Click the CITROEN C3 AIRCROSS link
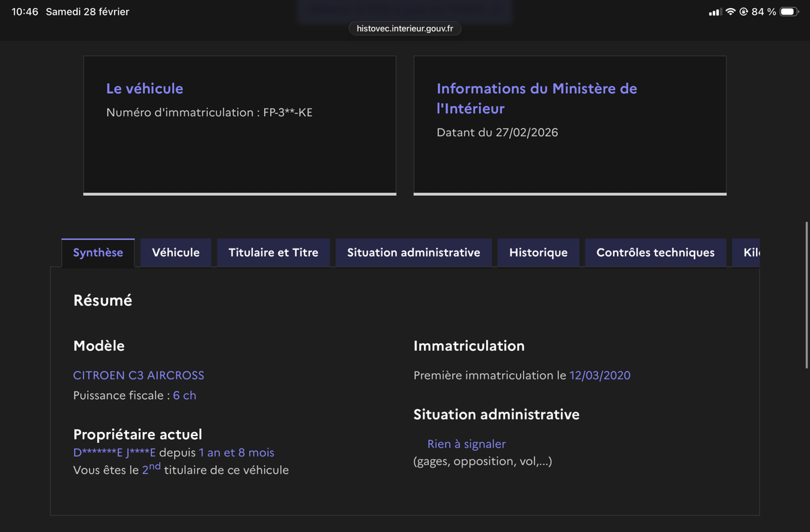810x532 pixels. tap(138, 375)
